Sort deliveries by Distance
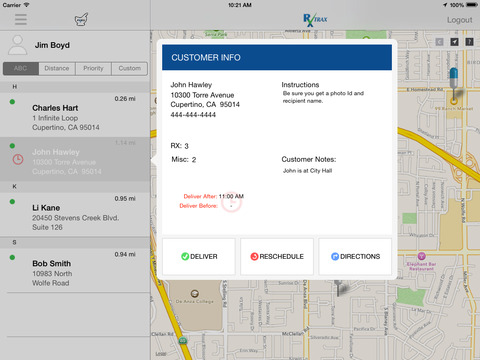This screenshot has width=480, height=360. pos(57,68)
